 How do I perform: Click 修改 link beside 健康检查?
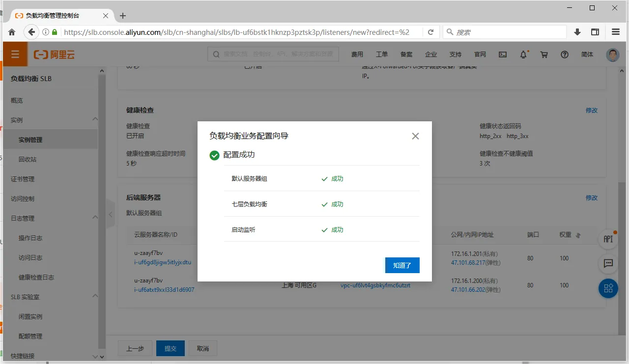tap(592, 111)
